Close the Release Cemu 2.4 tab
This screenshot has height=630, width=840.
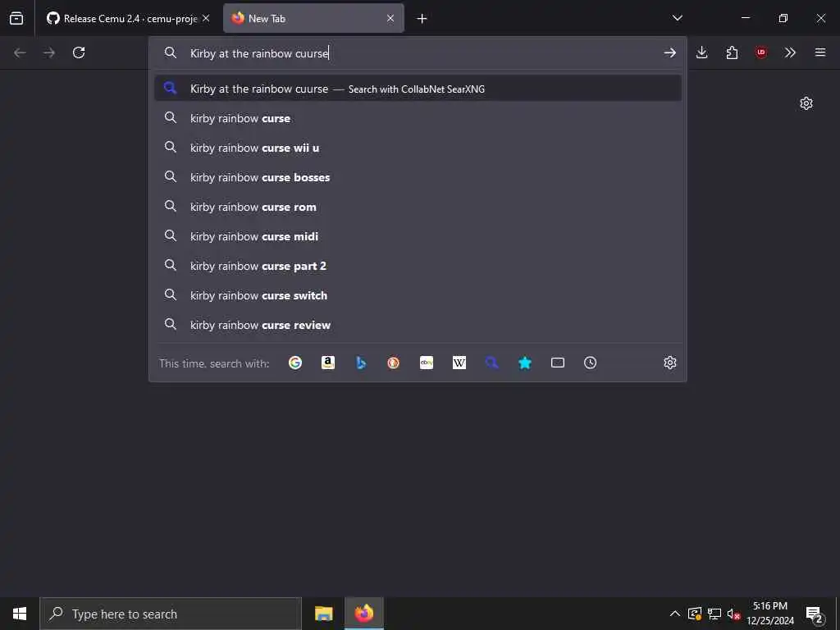click(x=206, y=18)
